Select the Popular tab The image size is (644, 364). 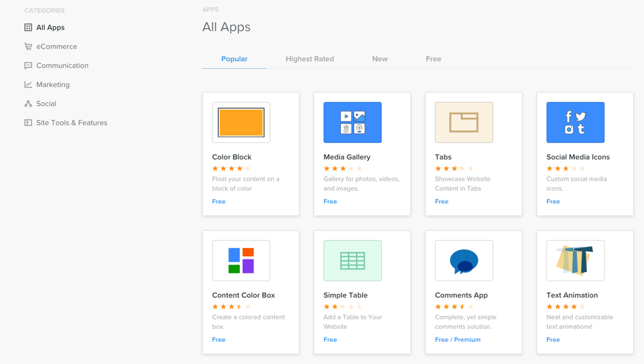[235, 59]
